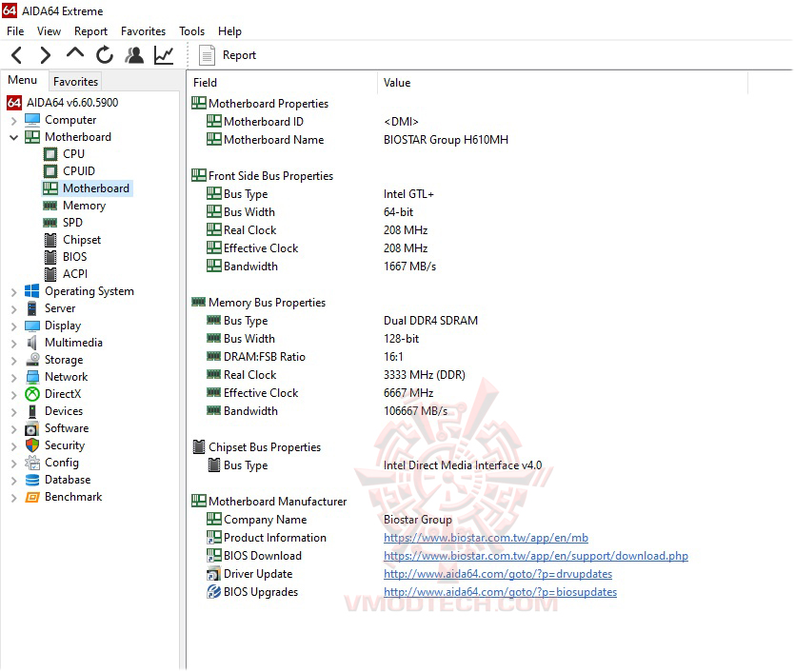Click the 106667 MB/s bandwidth value

(x=415, y=411)
